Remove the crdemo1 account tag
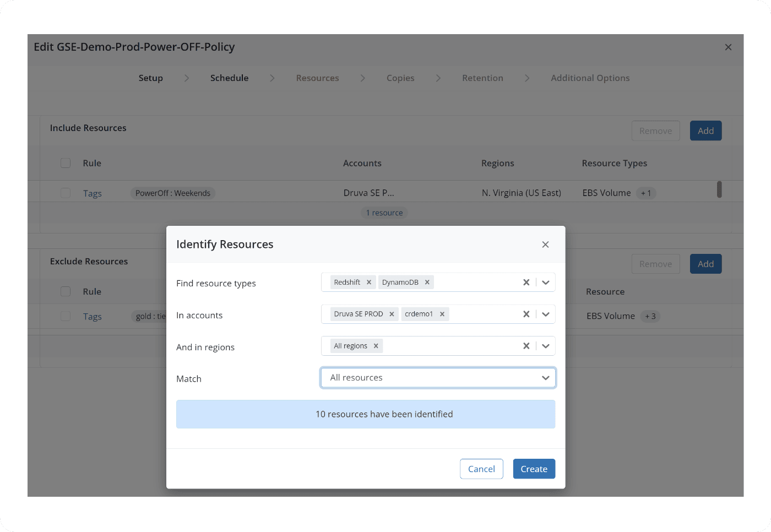 coord(442,314)
